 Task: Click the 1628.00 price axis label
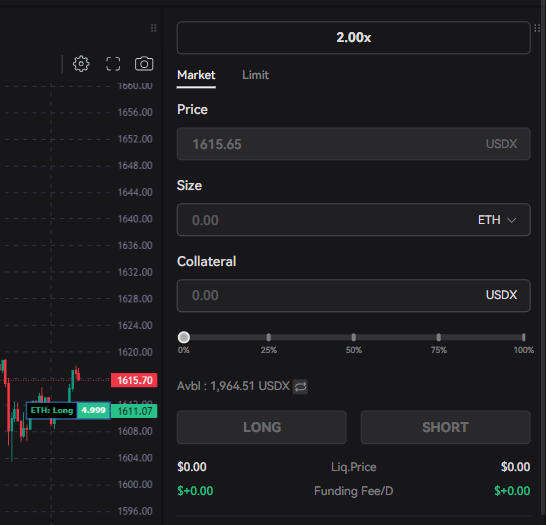point(135,299)
